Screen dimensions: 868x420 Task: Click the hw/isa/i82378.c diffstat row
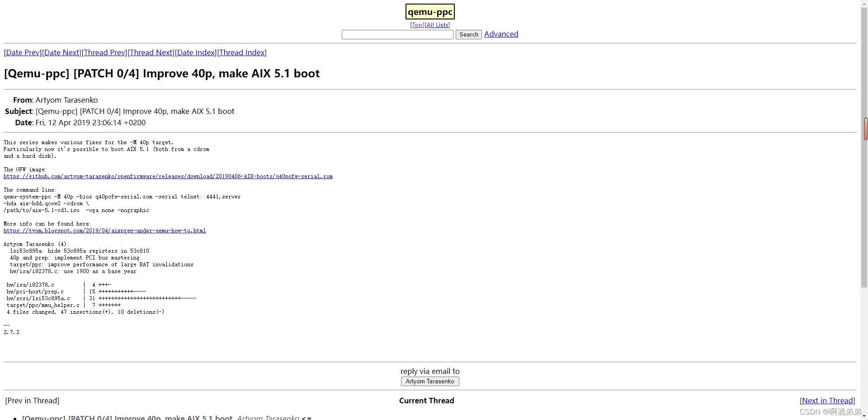[x=58, y=285]
